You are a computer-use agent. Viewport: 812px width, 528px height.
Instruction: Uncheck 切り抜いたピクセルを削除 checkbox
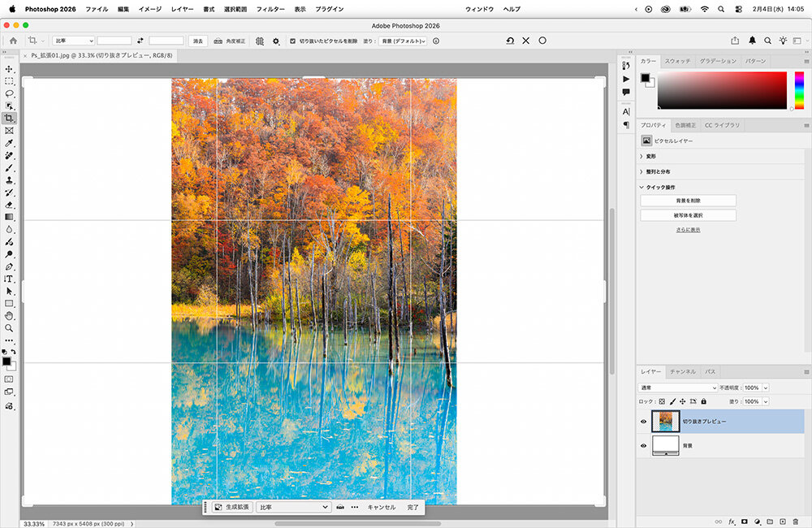click(293, 41)
